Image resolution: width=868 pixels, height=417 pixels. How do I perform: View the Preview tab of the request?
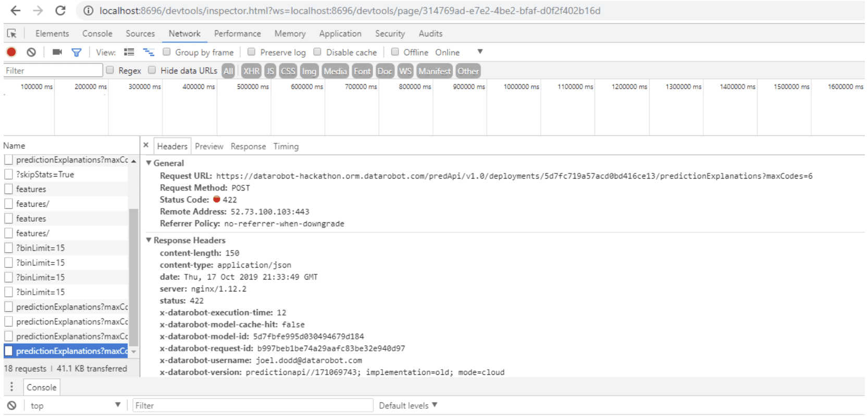tap(209, 146)
